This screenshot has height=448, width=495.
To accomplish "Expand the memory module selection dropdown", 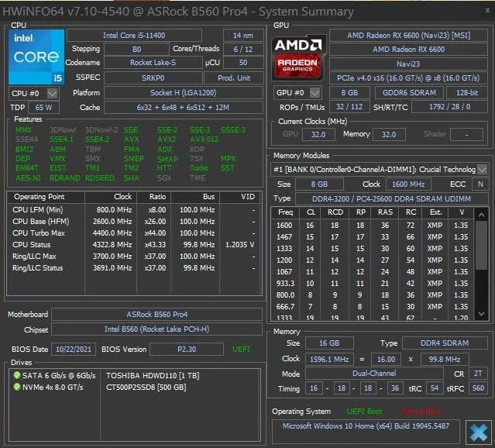I will [x=482, y=170].
